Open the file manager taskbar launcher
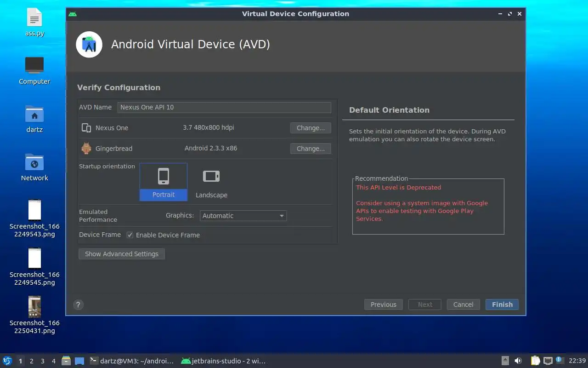The width and height of the screenshot is (588, 368). tap(66, 361)
